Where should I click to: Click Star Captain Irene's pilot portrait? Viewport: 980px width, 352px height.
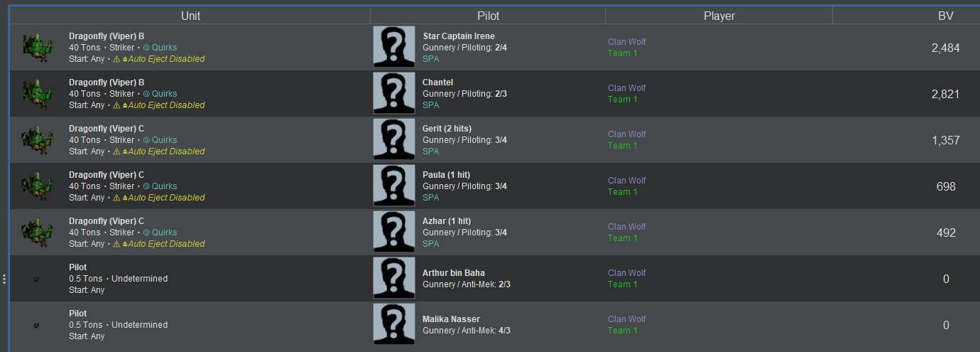tap(394, 47)
